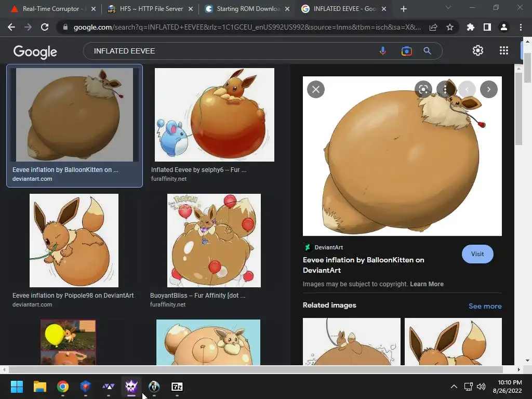Click the horizontal scrollbar at the bottom
The width and height of the screenshot is (532, 399).
(x=255, y=369)
